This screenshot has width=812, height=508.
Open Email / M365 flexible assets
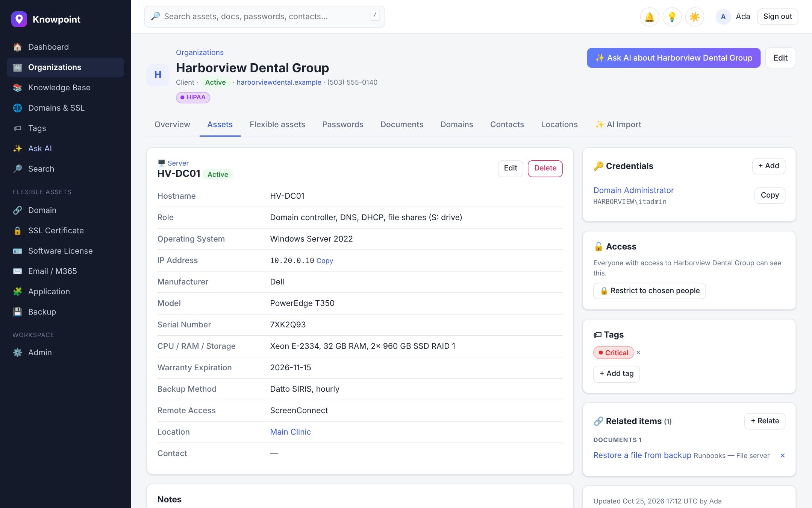65,271
